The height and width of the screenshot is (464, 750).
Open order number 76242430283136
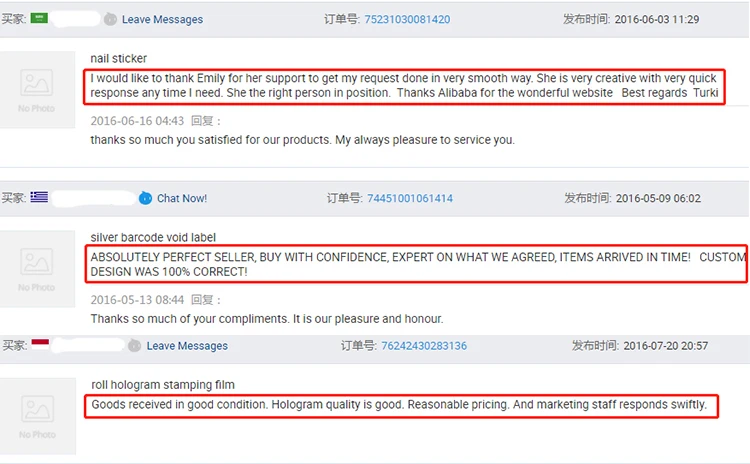tap(424, 346)
